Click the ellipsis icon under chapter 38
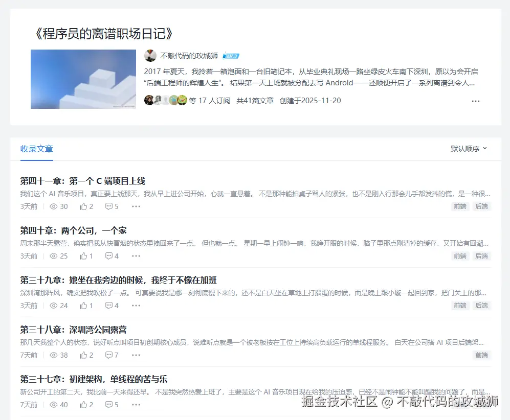Screen dimensions: 510x420 [x=136, y=355]
